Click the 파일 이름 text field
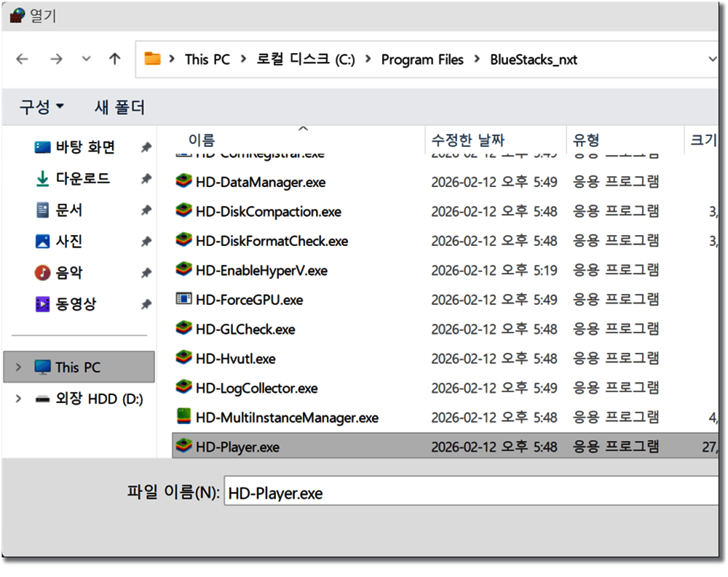Viewport: 728px width, 577px height. point(471,491)
